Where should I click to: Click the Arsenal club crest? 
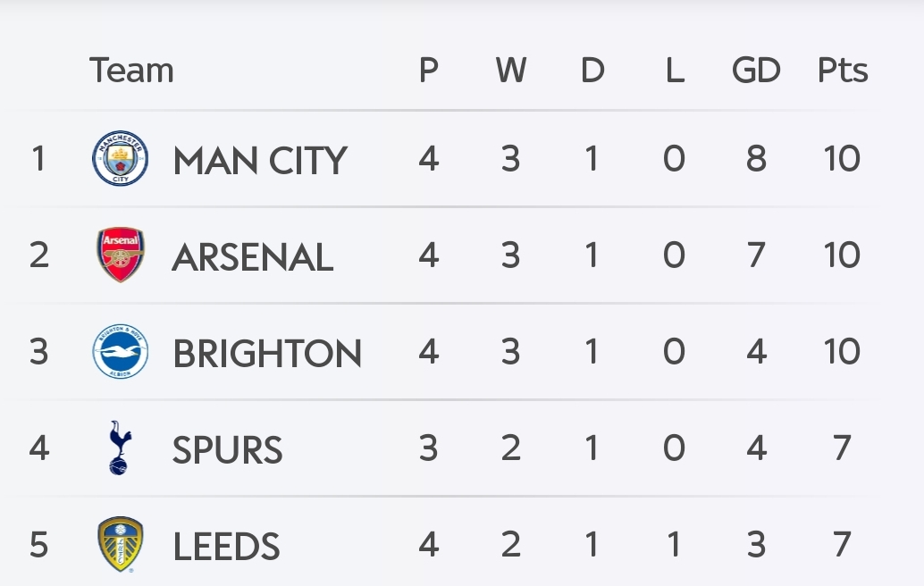pyautogui.click(x=121, y=255)
